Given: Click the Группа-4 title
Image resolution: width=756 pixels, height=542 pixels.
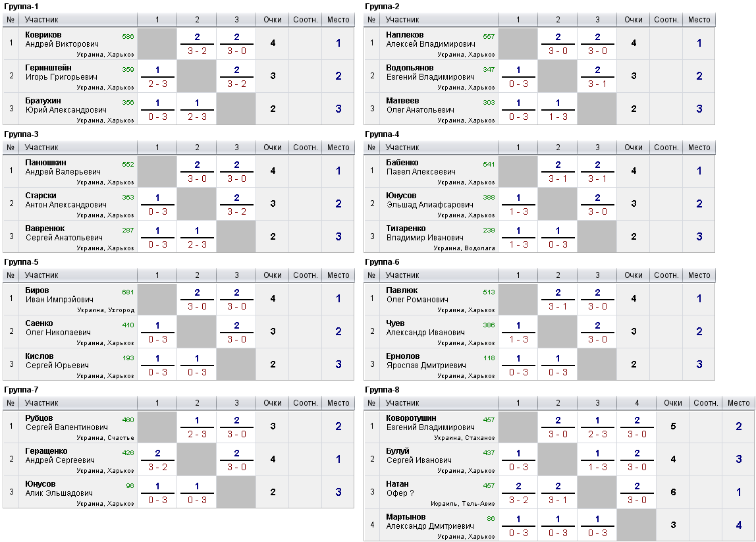Looking at the screenshot, I should 382,134.
